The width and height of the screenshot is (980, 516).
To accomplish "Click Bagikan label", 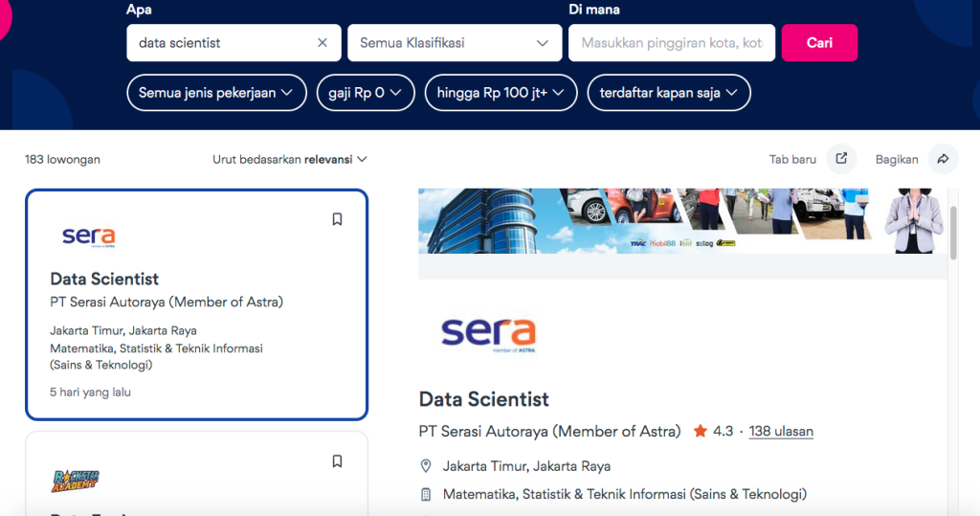I will click(x=896, y=160).
